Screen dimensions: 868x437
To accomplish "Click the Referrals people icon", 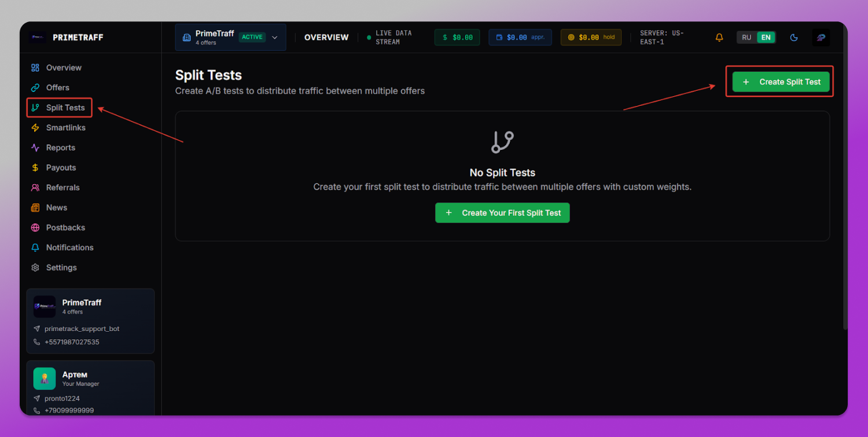I will [35, 188].
